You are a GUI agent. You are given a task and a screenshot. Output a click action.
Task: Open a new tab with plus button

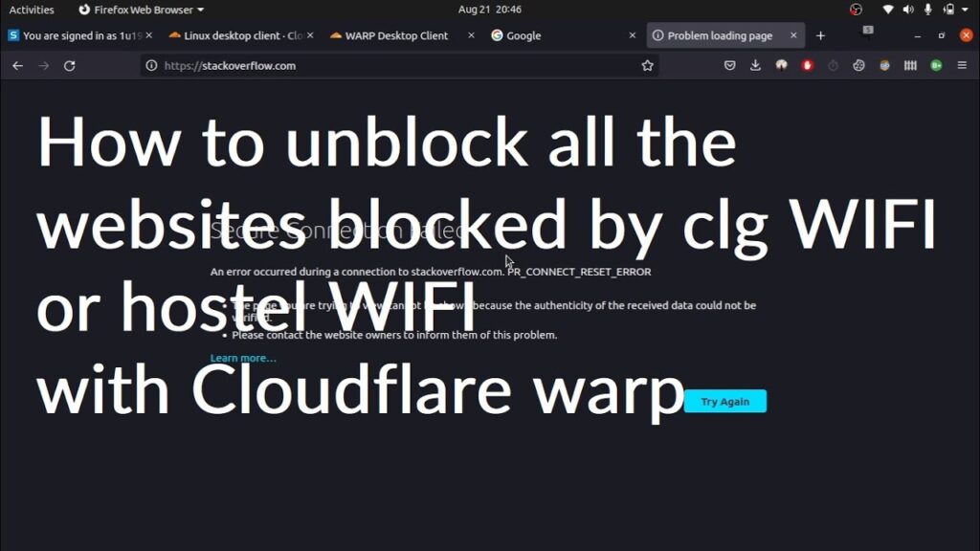820,36
